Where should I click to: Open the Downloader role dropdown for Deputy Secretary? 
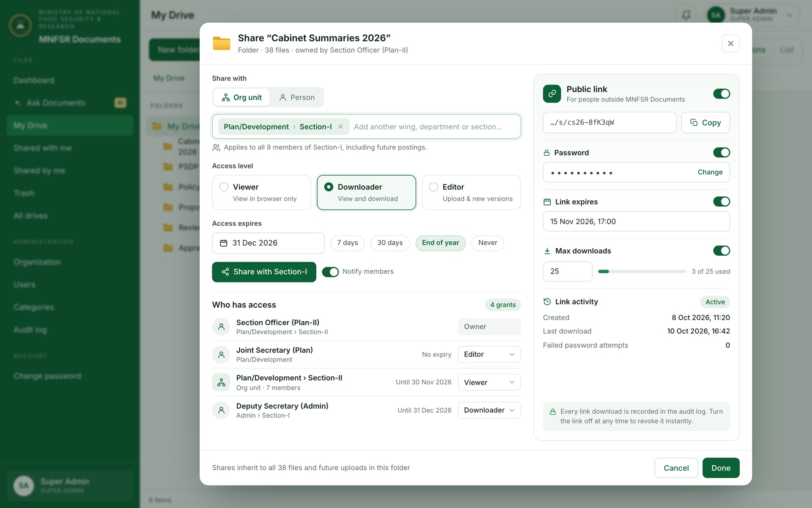pos(489,410)
